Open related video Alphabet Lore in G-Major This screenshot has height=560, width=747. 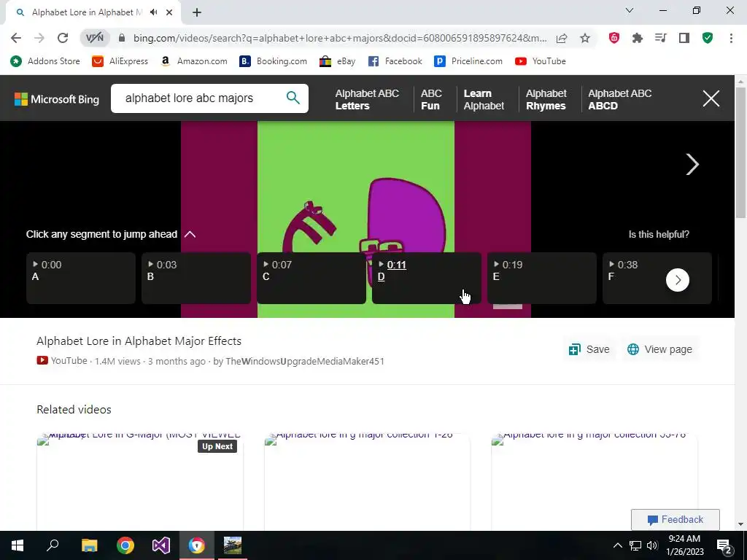(x=140, y=481)
